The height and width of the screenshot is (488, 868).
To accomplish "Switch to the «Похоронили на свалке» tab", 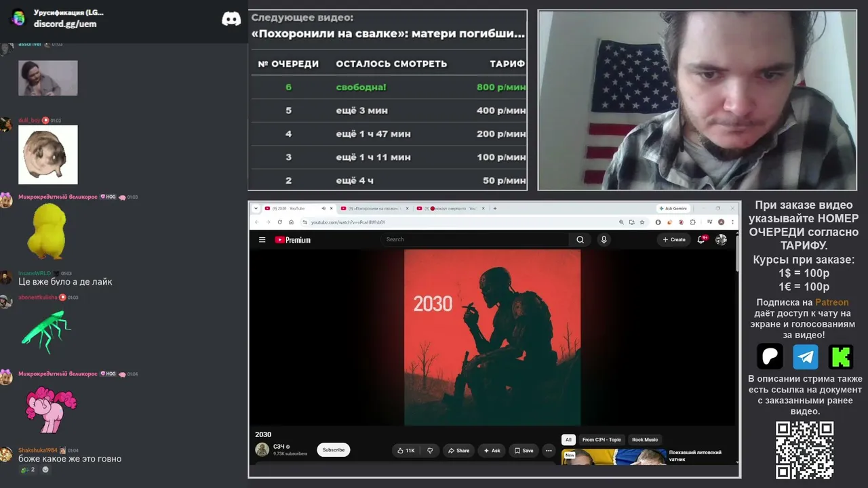I will [x=376, y=208].
